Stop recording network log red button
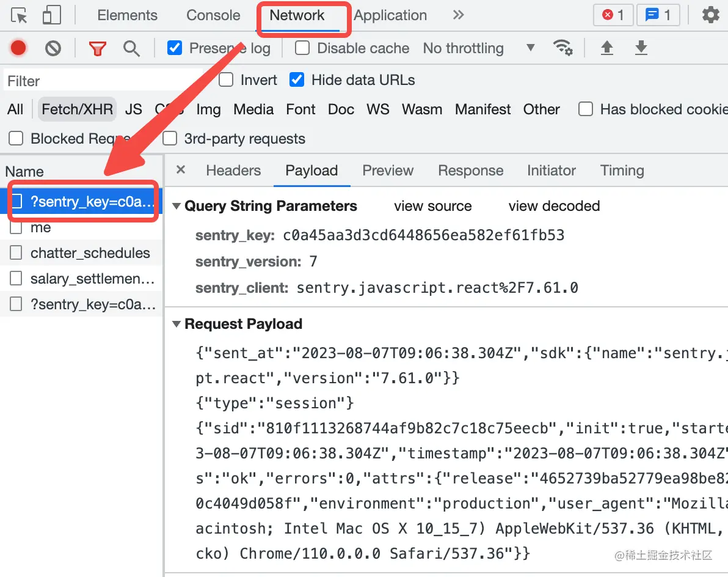Screen dimensions: 728x577 tap(18, 48)
